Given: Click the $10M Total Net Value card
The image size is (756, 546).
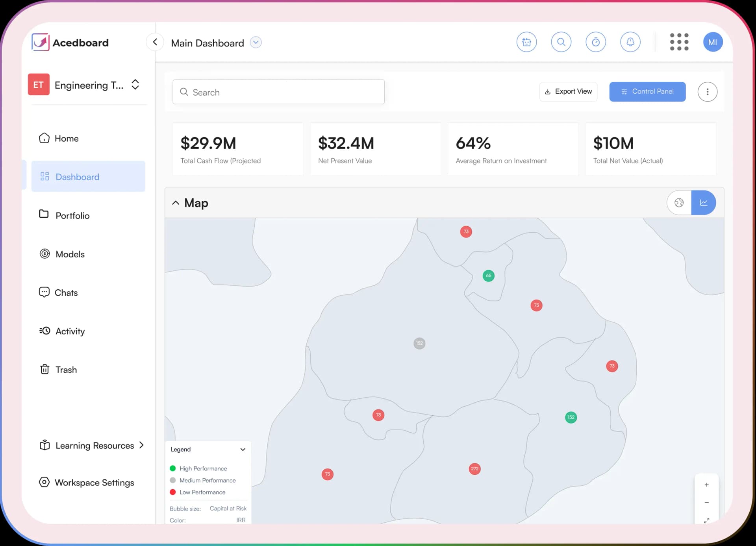Looking at the screenshot, I should pos(650,149).
